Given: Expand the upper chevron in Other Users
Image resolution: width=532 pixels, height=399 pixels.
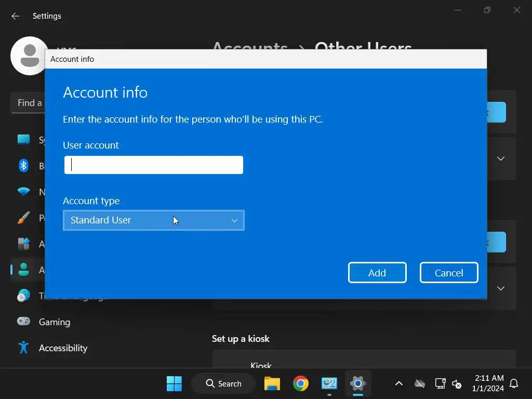Looking at the screenshot, I should [501, 158].
